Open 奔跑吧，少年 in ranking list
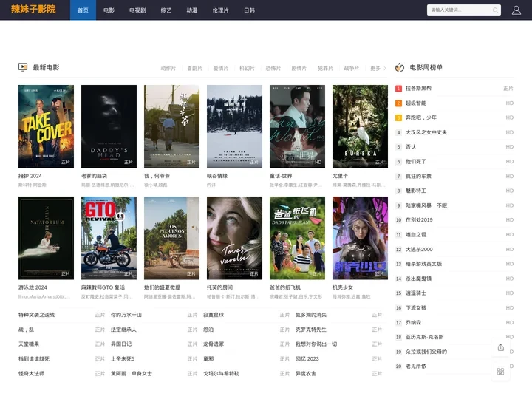 point(421,117)
